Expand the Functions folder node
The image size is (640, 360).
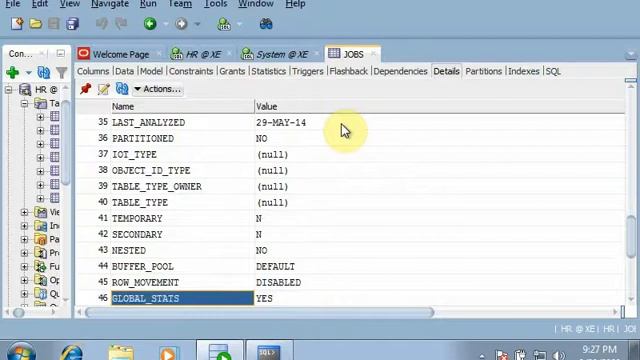[24, 267]
